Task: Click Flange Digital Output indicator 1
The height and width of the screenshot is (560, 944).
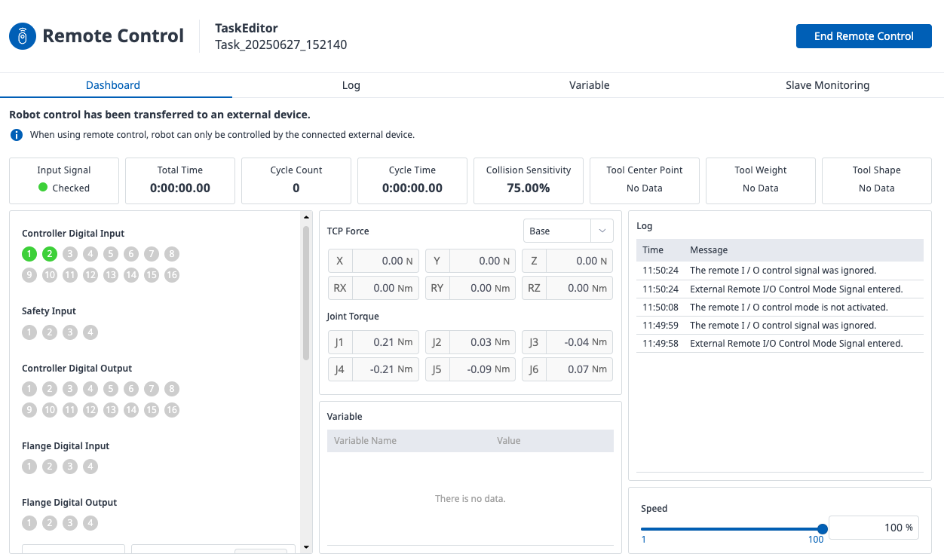Action: (29, 523)
